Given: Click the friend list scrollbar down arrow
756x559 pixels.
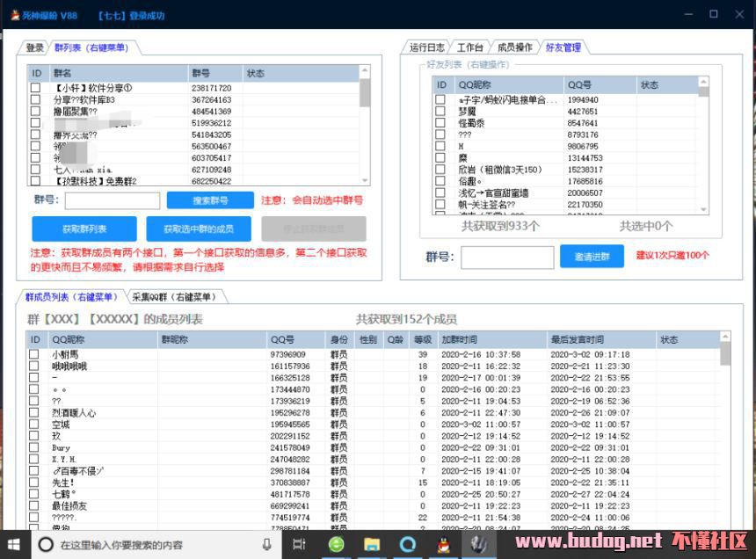Looking at the screenshot, I should pos(703,209).
